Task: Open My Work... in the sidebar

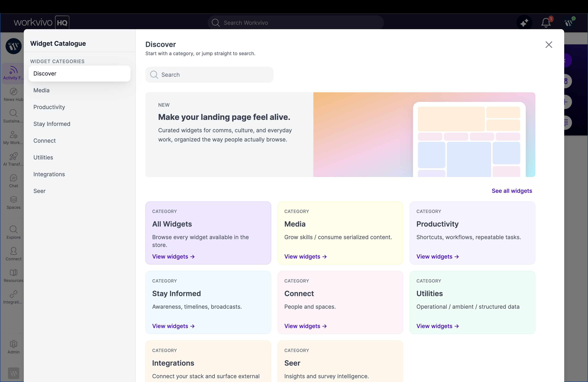Action: pos(13,138)
